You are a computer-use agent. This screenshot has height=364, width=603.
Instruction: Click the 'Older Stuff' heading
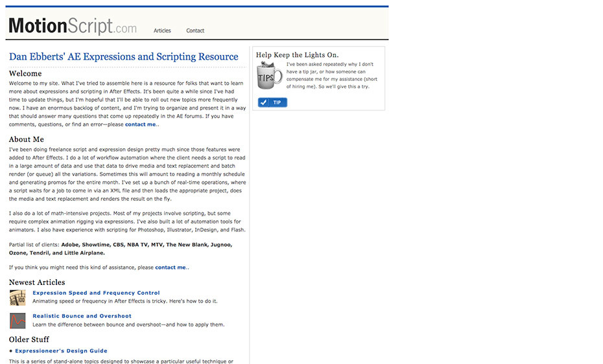(x=29, y=339)
